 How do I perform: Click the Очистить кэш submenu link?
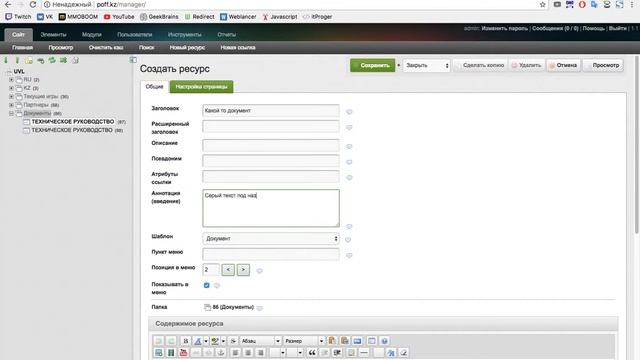[106, 47]
